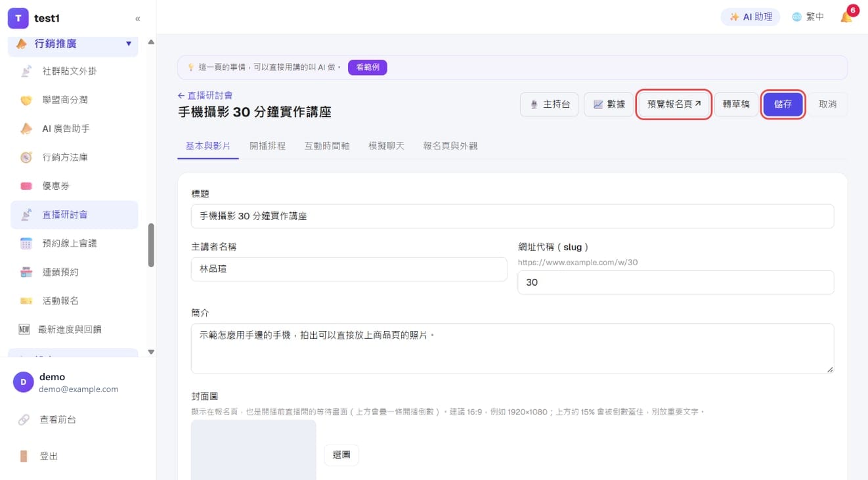Click the 選圖 choose image button
The width and height of the screenshot is (868, 480).
(x=341, y=454)
